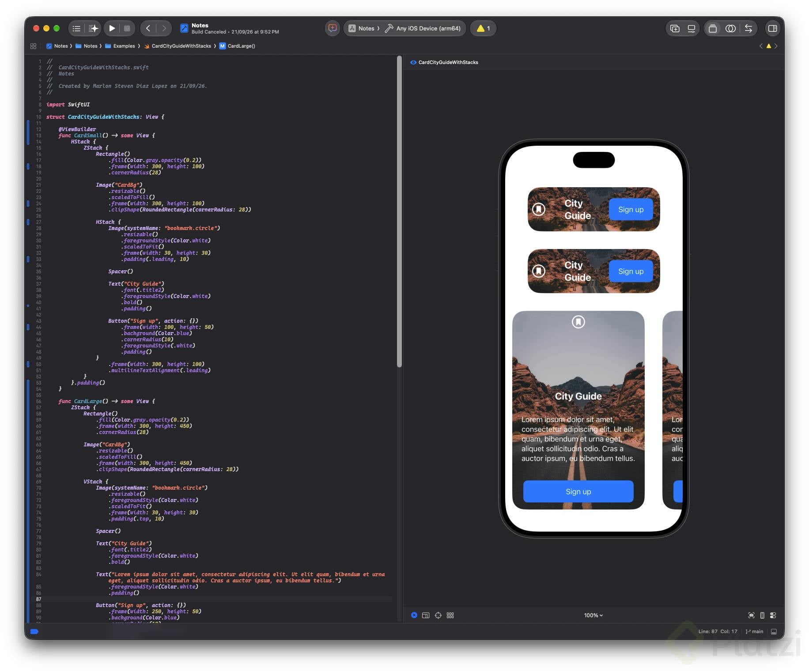
Task: Click Sign up on second small card
Action: [x=631, y=272]
